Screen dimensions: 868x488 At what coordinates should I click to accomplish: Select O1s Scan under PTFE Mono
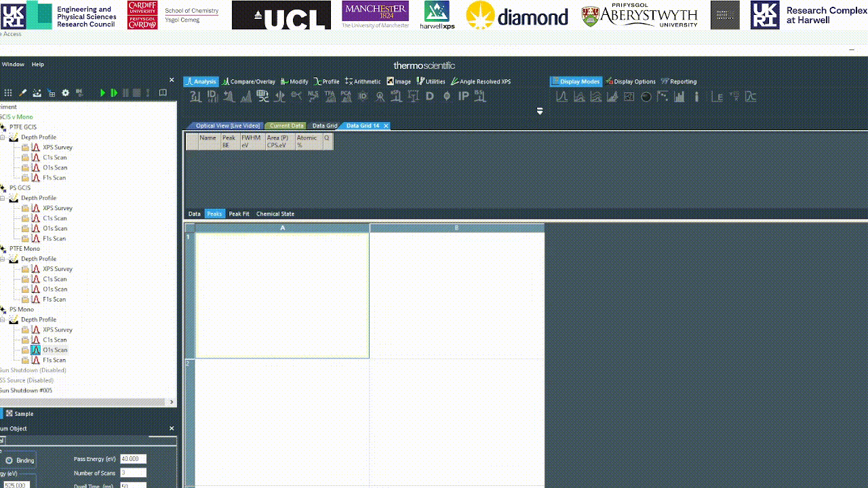[55, 289]
